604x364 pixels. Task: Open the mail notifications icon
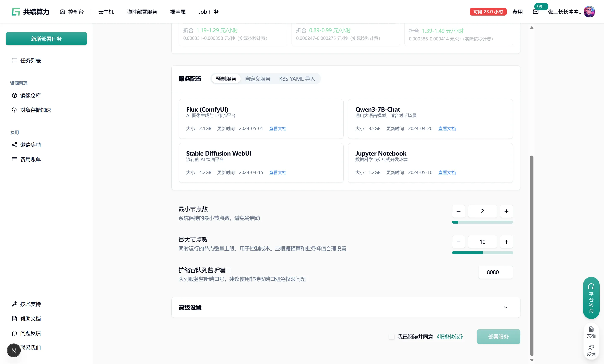click(536, 12)
